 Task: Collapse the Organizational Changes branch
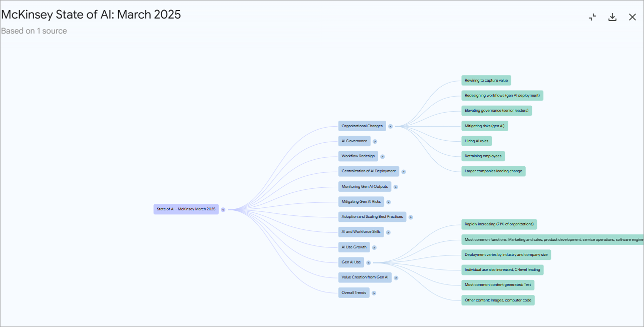tap(391, 126)
